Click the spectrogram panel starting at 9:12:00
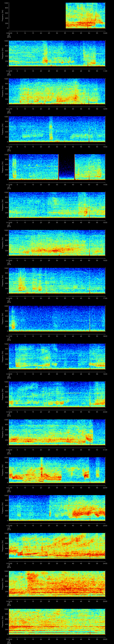 [57, 129]
